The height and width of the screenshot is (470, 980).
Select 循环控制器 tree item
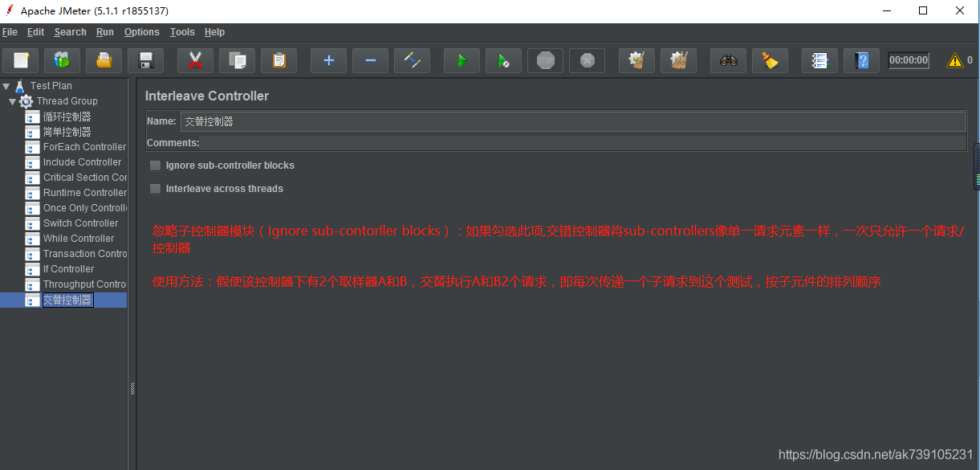click(x=67, y=116)
